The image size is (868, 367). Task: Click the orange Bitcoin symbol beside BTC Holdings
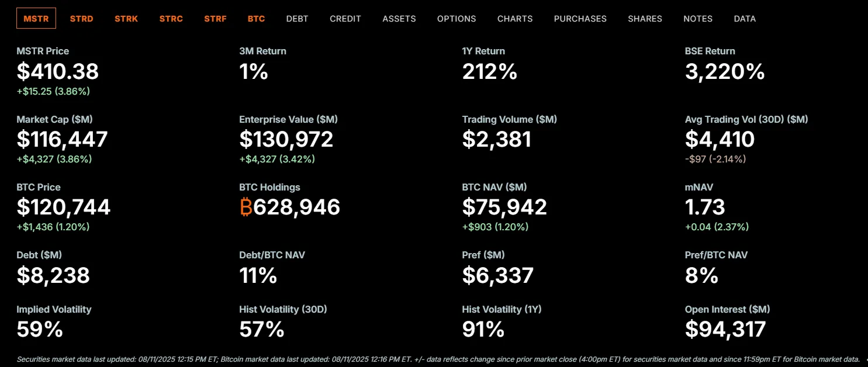(x=246, y=207)
